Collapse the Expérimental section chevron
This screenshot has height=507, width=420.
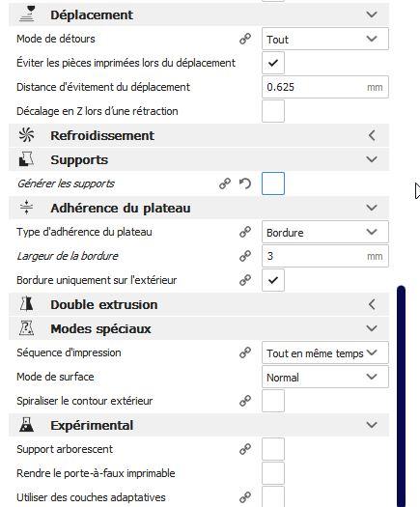[372, 425]
